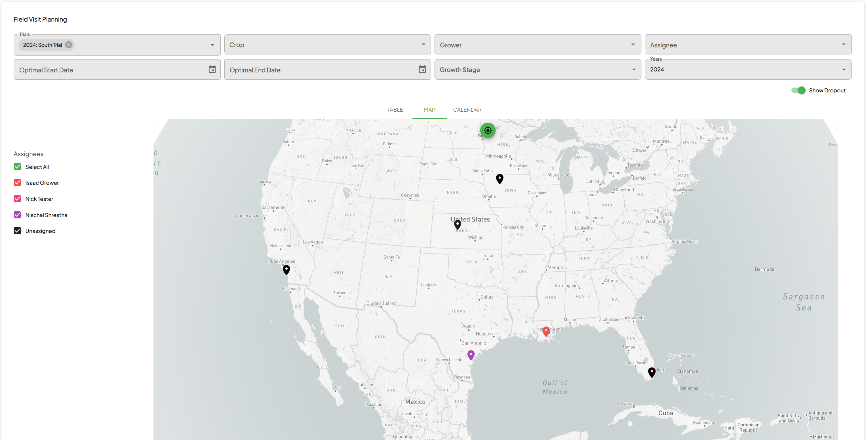This screenshot has width=868, height=440.
Task: Click the black map pin near Los Angeles
Action: [286, 270]
